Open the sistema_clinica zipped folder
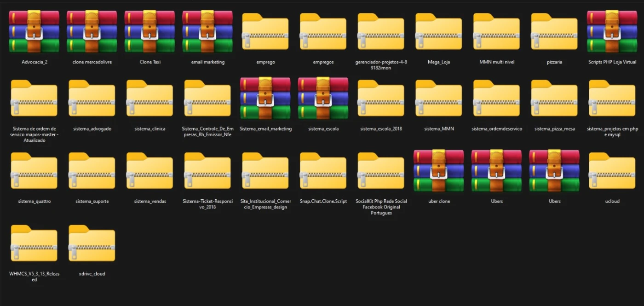644x306 pixels. tap(150, 98)
